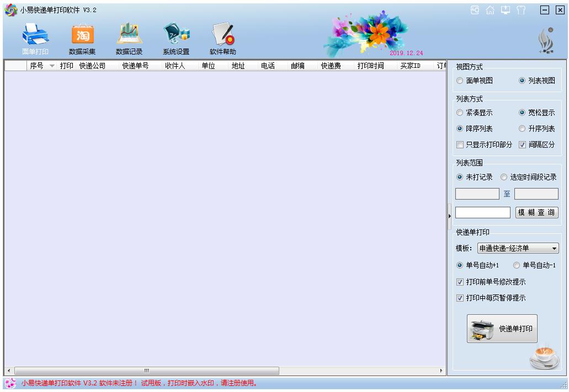Click the coffee cup icon at bottom right
Viewport: 569px width, 392px height.
[x=544, y=357]
